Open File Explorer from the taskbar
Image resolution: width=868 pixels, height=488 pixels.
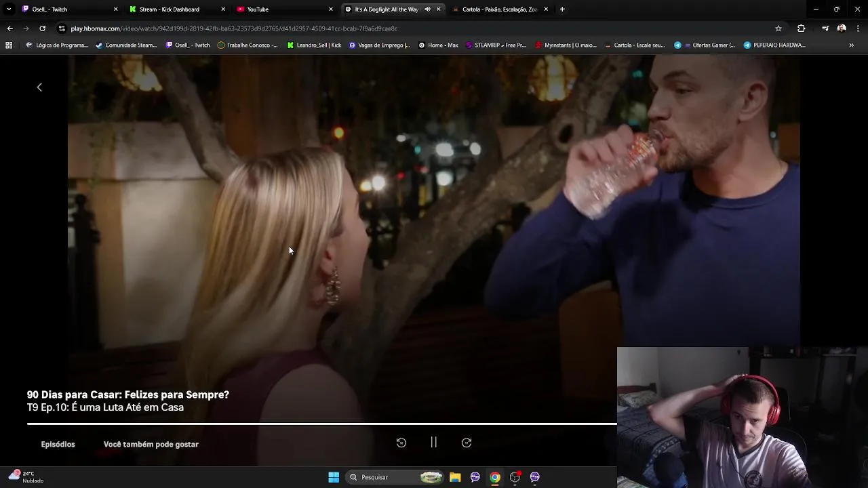pos(455,477)
